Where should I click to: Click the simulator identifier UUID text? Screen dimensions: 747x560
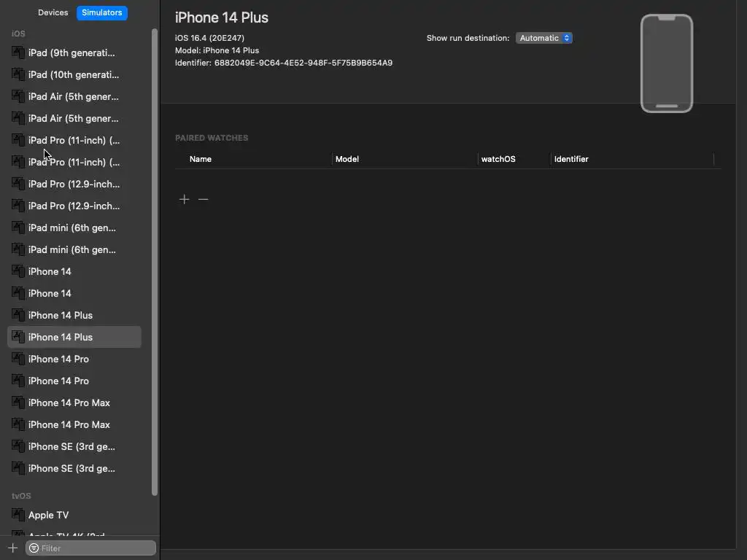pos(303,63)
